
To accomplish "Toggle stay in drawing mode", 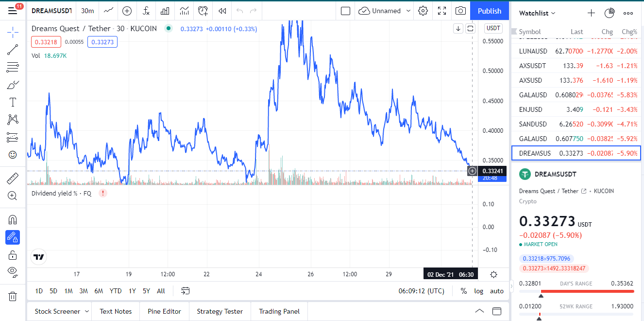I will pyautogui.click(x=13, y=237).
